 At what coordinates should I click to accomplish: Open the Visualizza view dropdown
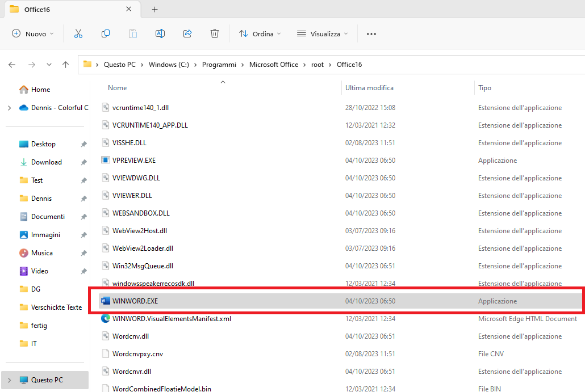[x=323, y=34]
